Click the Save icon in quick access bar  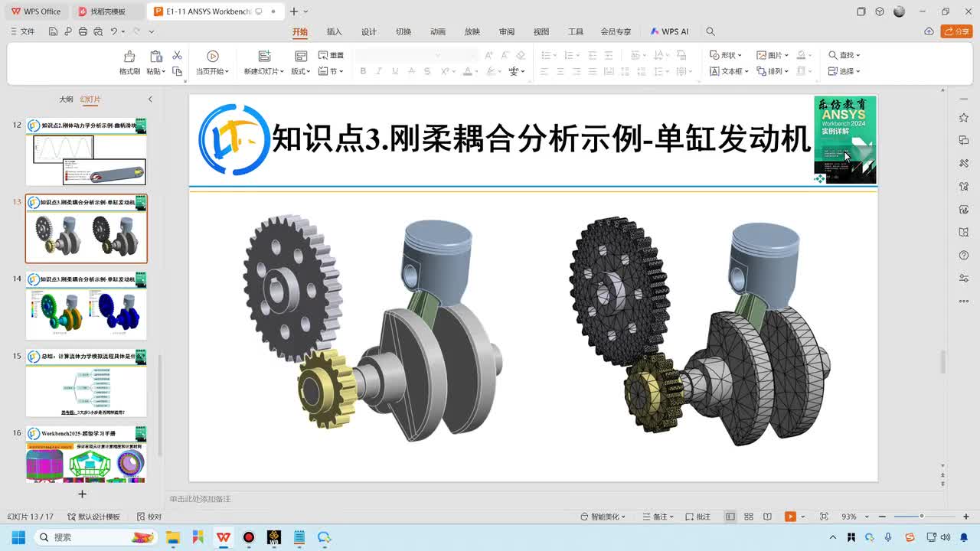point(53,31)
